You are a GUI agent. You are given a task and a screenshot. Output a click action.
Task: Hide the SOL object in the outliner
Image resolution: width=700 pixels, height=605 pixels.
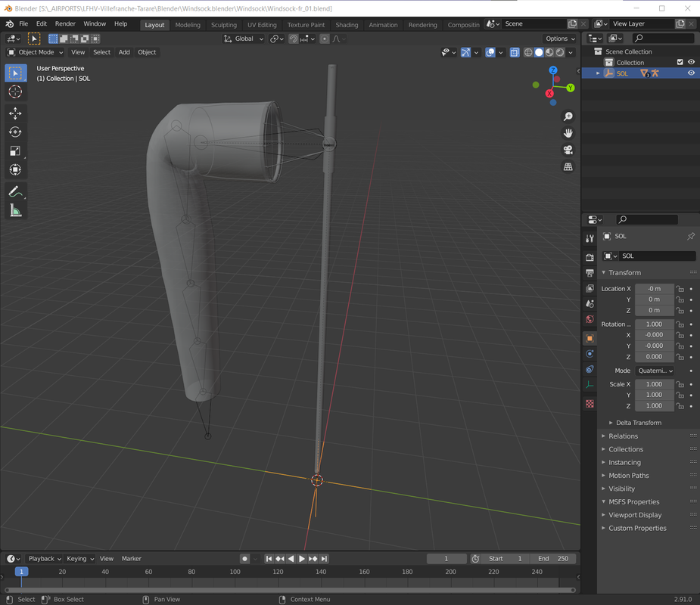point(691,73)
